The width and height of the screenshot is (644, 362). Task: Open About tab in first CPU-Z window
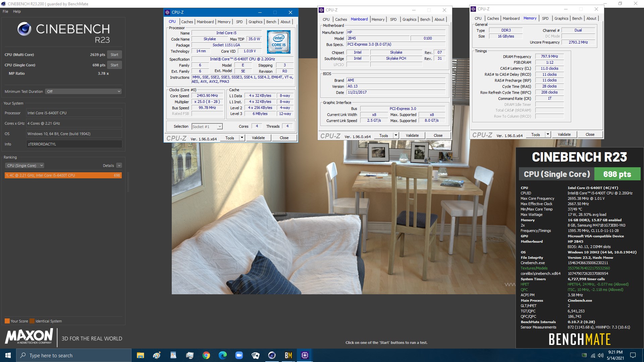(x=285, y=22)
